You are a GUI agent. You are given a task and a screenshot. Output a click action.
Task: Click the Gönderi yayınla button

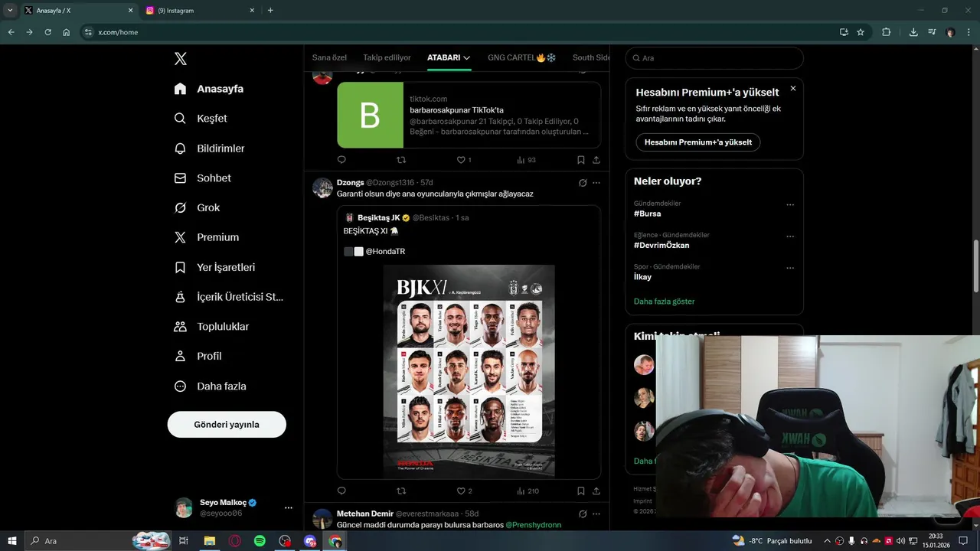(227, 425)
